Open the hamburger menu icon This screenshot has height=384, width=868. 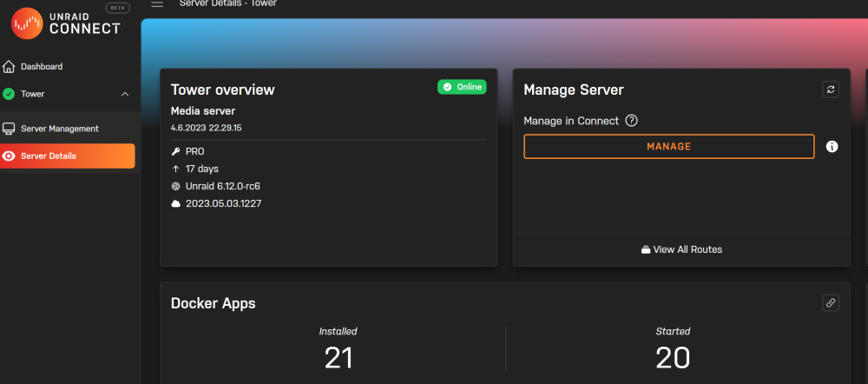click(x=157, y=3)
